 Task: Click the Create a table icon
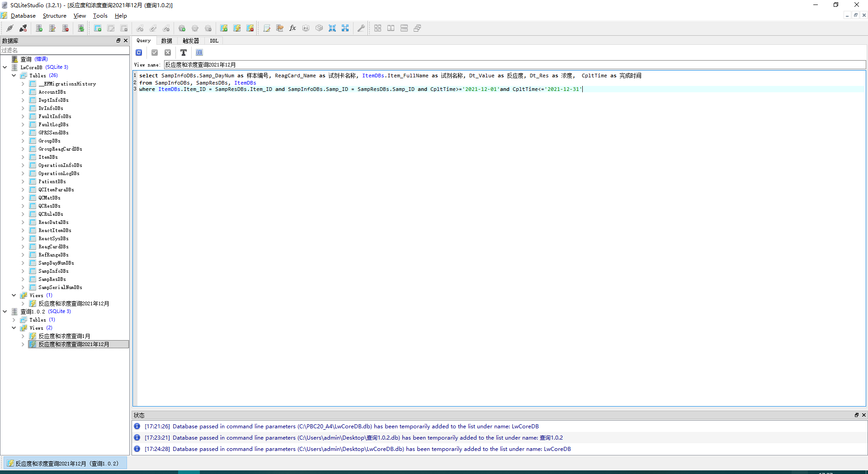coord(98,28)
